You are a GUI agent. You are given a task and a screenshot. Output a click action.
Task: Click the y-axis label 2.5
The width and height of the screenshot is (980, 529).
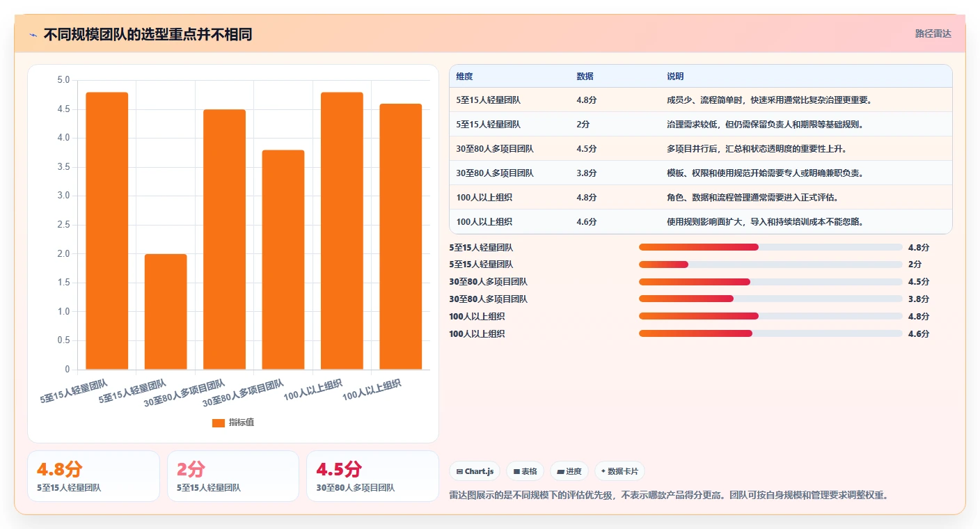click(x=63, y=225)
